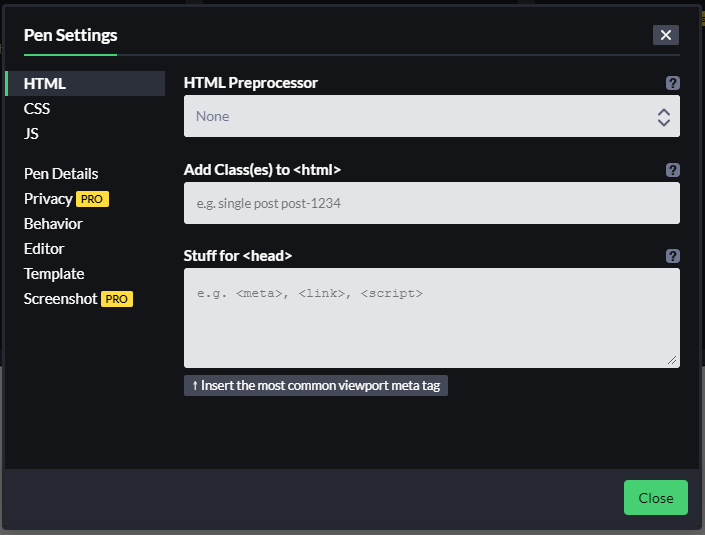This screenshot has height=535, width=705.
Task: Switch to the CSS settings tab
Action: tap(37, 109)
